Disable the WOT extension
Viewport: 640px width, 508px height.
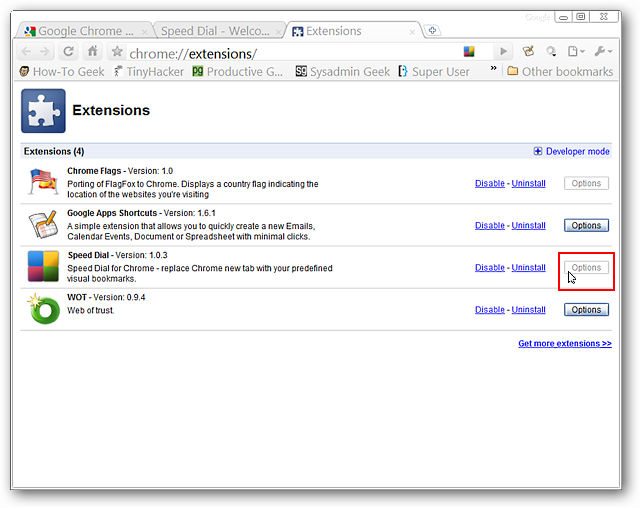(490, 310)
